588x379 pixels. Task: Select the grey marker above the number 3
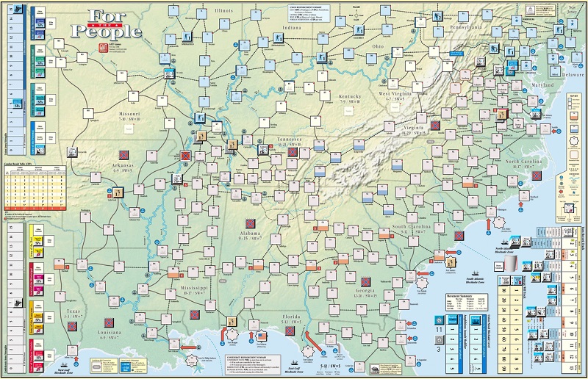pyautogui.click(x=439, y=339)
